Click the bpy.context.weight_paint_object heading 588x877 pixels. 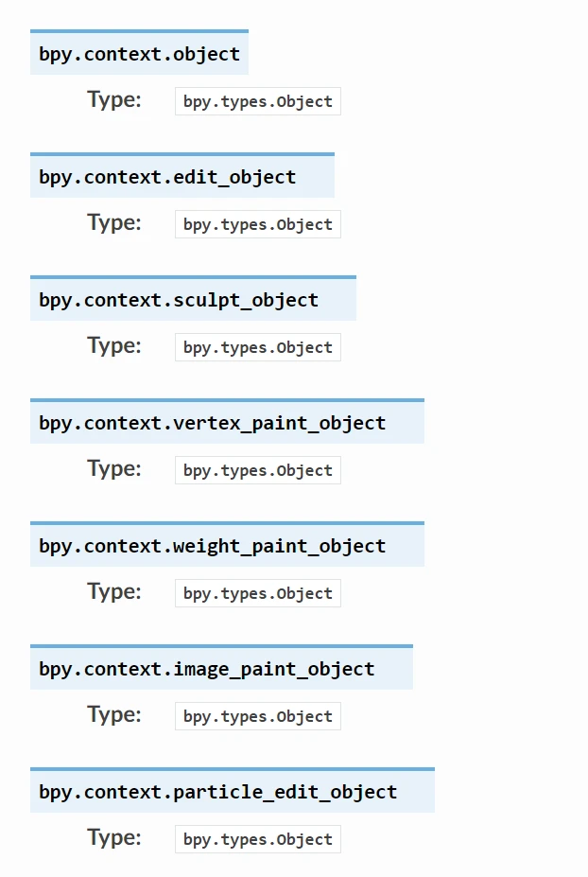[x=212, y=546]
